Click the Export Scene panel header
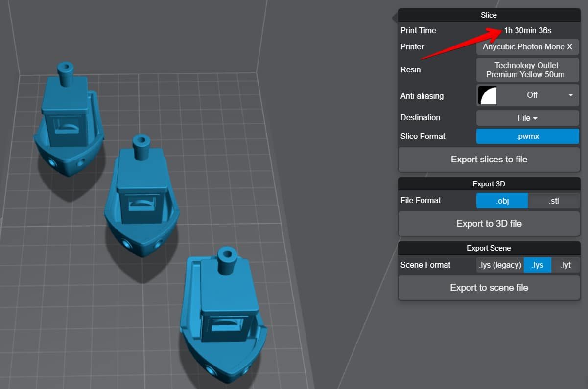Image resolution: width=588 pixels, height=389 pixels. coord(489,248)
